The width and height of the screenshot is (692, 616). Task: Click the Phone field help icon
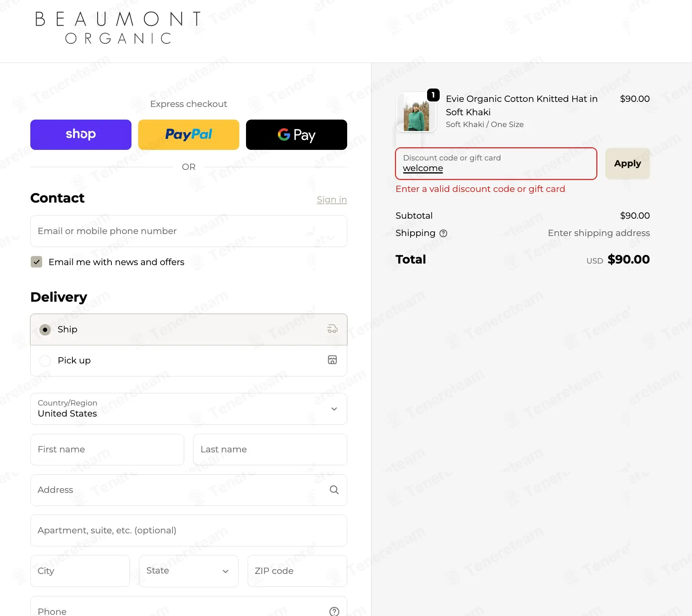coord(334,611)
